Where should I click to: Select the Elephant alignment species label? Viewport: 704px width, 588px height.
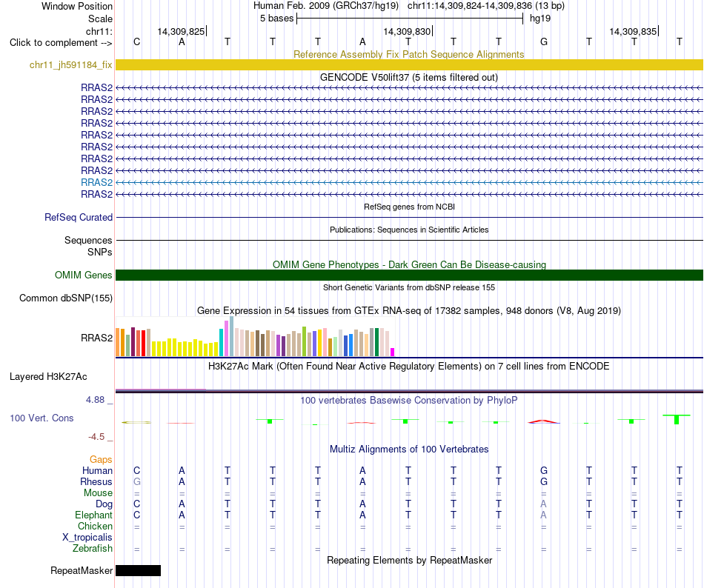(x=93, y=515)
